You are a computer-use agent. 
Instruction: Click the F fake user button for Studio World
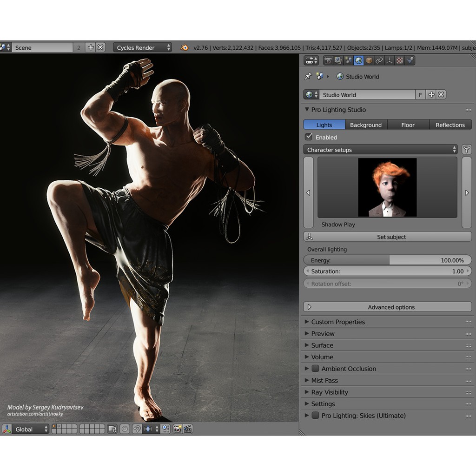click(x=420, y=95)
